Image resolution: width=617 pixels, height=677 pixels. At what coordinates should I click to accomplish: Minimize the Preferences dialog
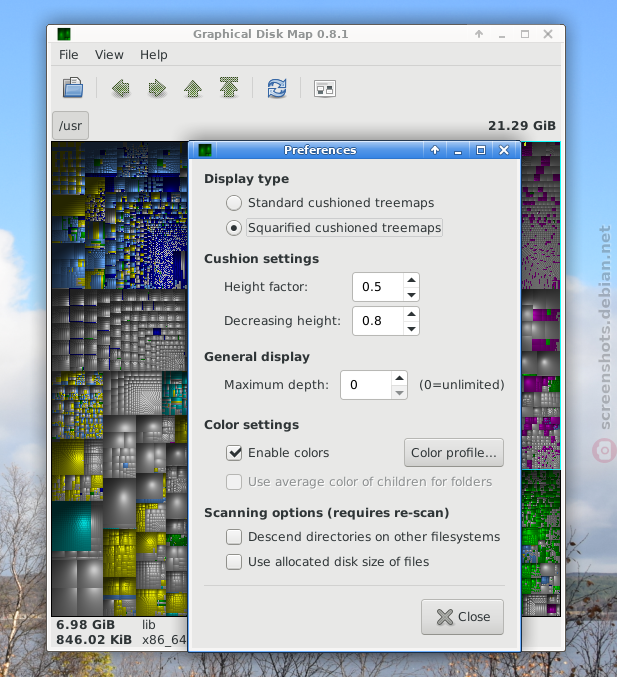458,150
